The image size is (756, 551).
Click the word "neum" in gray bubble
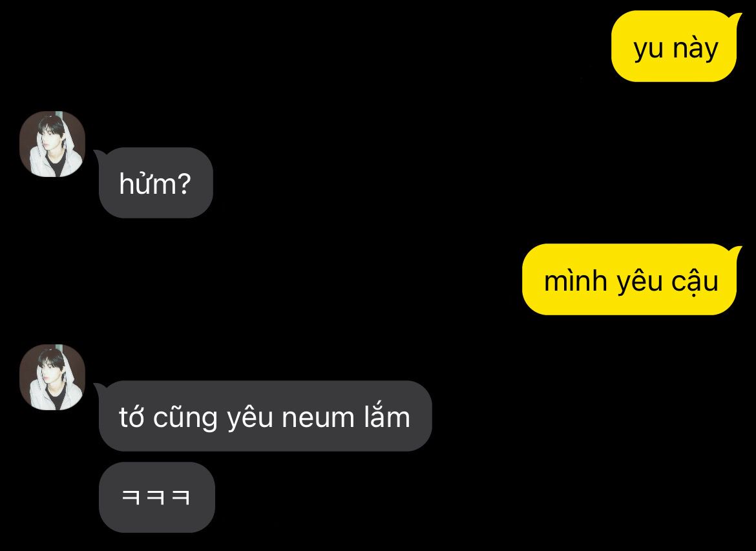tap(318, 418)
